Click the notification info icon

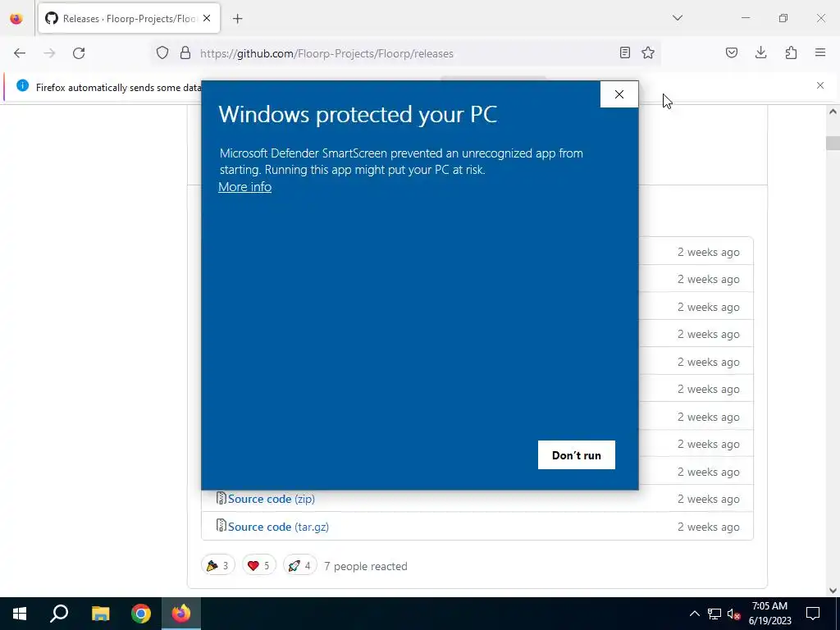pos(22,85)
